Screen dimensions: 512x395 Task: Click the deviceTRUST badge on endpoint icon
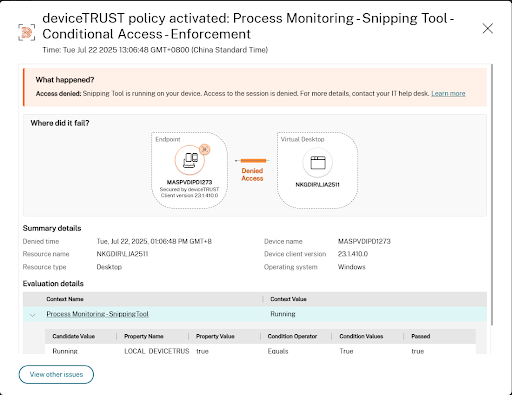tap(205, 149)
